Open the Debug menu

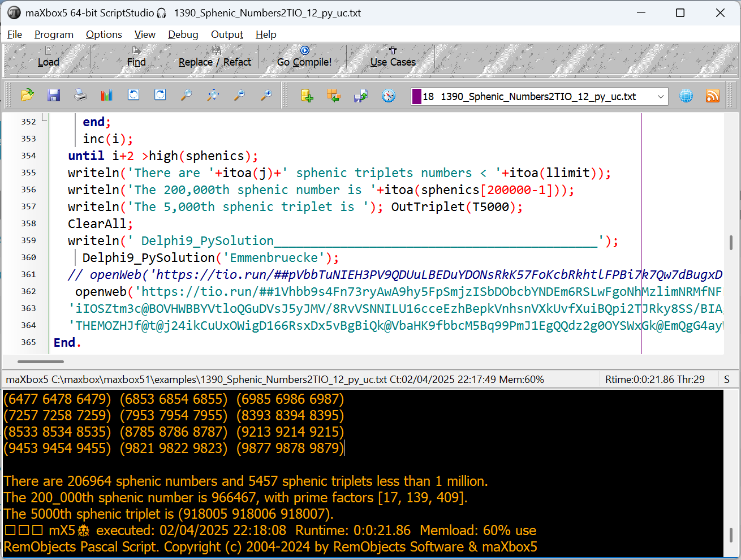[x=183, y=35]
